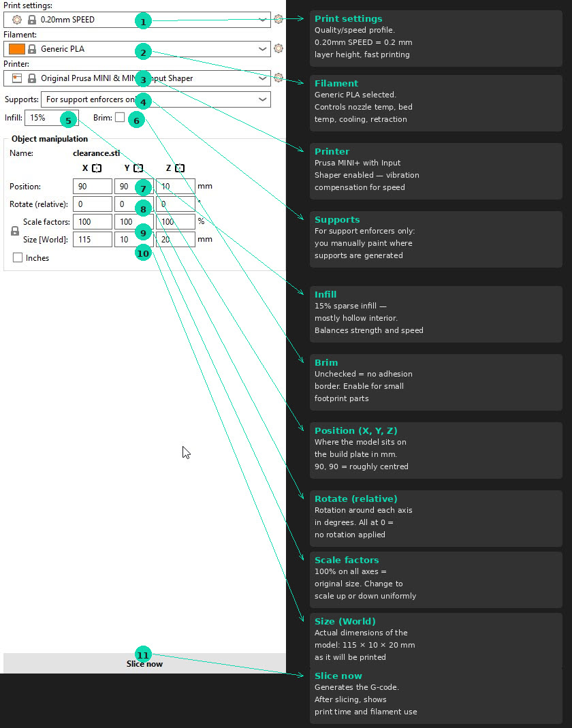Click the padlock icon on the Prusa MINI printer entry
Viewport: 572px width, 728px height.
[x=31, y=78]
